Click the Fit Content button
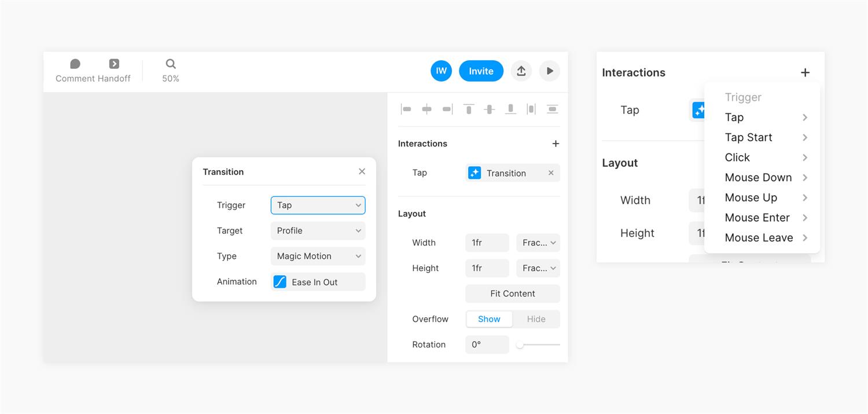868x414 pixels. [x=513, y=294]
